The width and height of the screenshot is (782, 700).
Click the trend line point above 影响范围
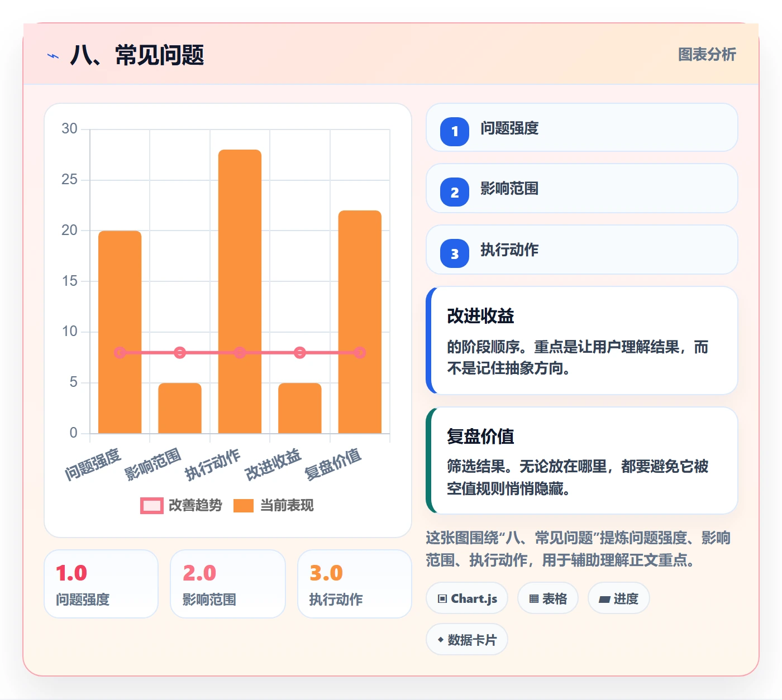[x=180, y=352]
